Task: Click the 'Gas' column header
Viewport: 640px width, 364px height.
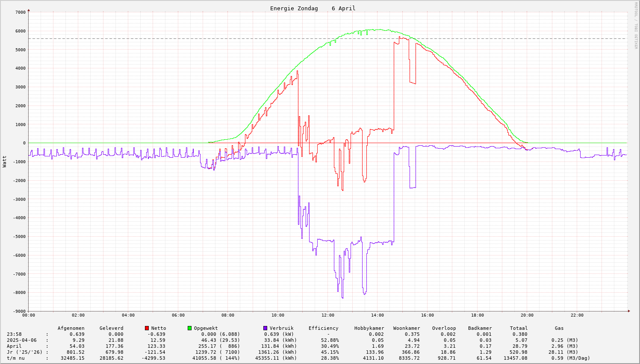Action: click(x=559, y=328)
